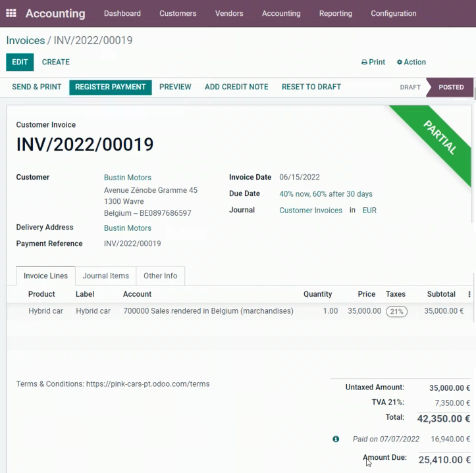
Task: Click the Terms & Conditions text
Action: coord(113,384)
